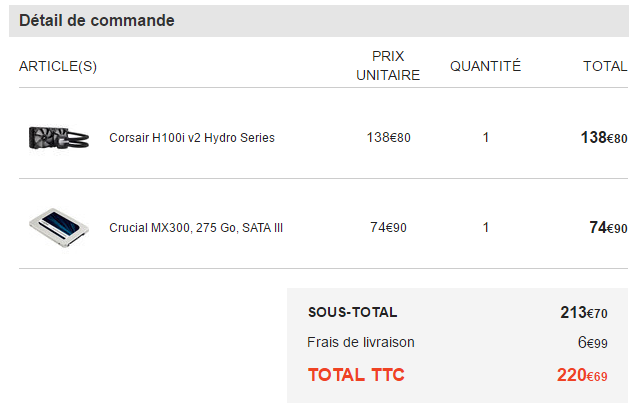
Task: Click the quantity value for Crucial MX300
Action: pos(486,228)
